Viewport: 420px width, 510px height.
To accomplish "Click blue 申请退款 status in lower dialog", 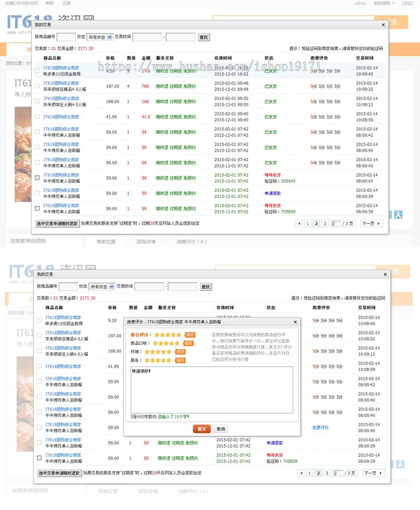I will (274, 442).
